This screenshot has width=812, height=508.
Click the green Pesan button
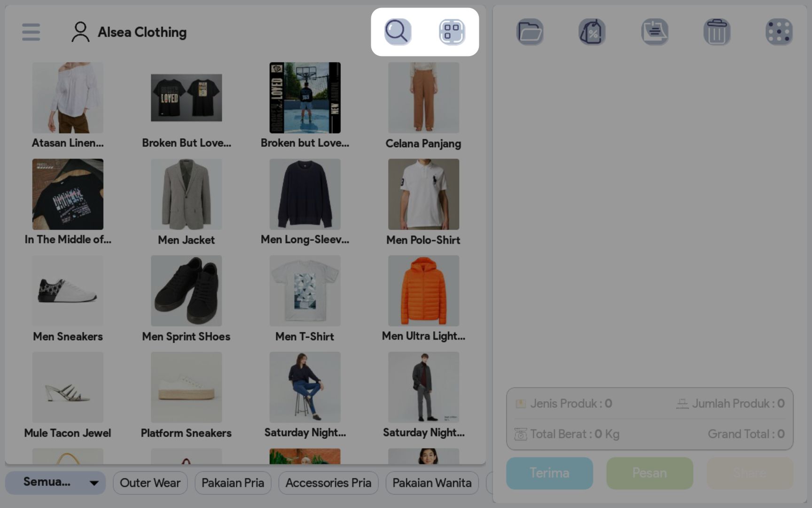[649, 473]
